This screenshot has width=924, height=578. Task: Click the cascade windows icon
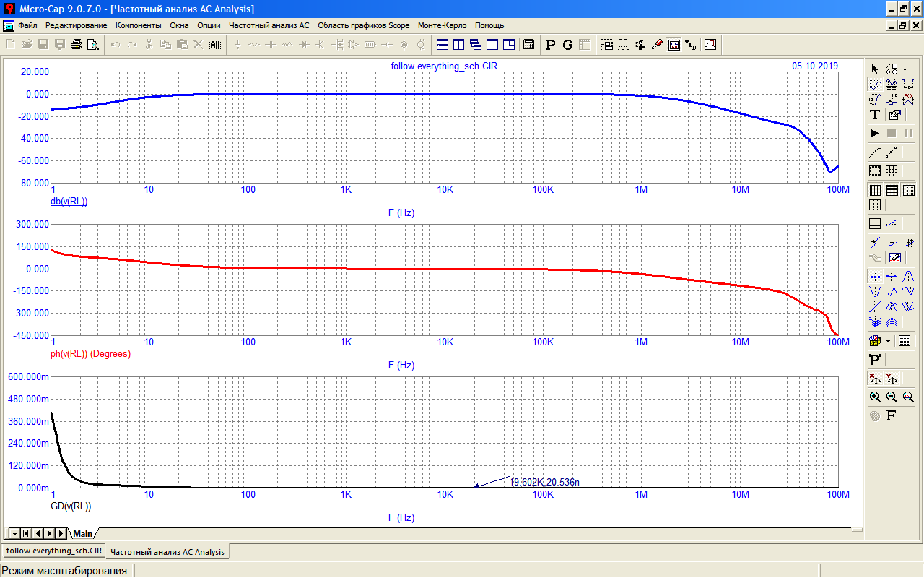coord(475,45)
